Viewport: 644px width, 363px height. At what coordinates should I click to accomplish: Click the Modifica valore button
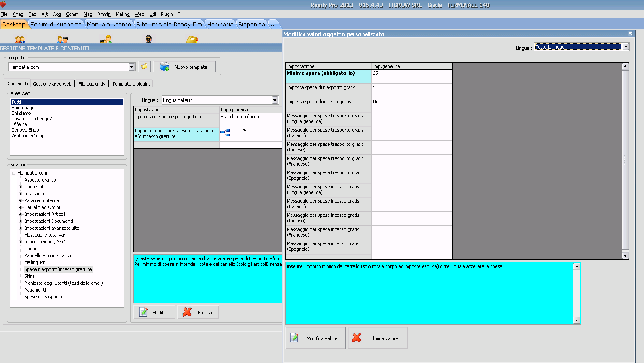coord(316,338)
